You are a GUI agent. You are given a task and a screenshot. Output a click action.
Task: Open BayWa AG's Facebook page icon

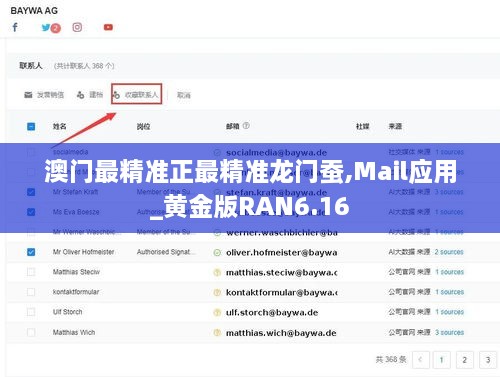[15, 27]
